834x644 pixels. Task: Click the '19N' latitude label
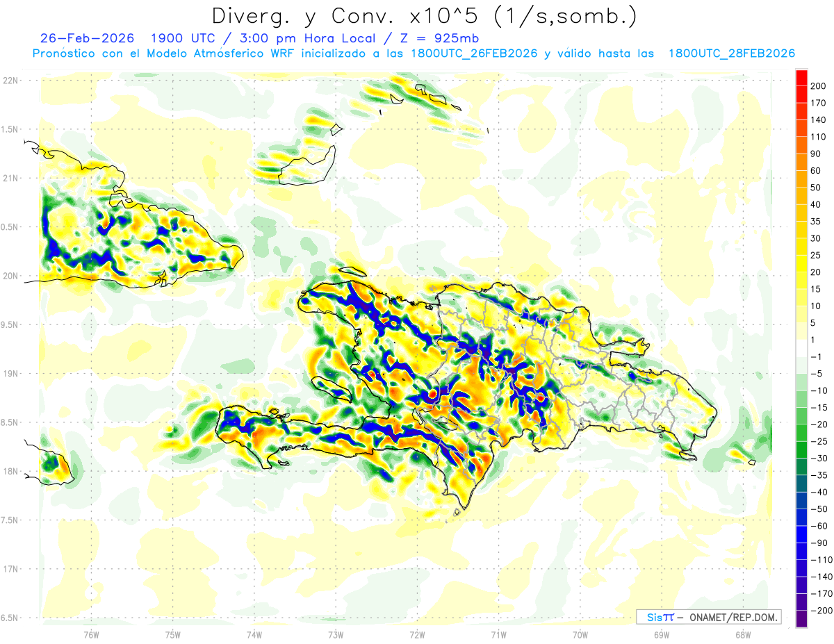coord(12,373)
